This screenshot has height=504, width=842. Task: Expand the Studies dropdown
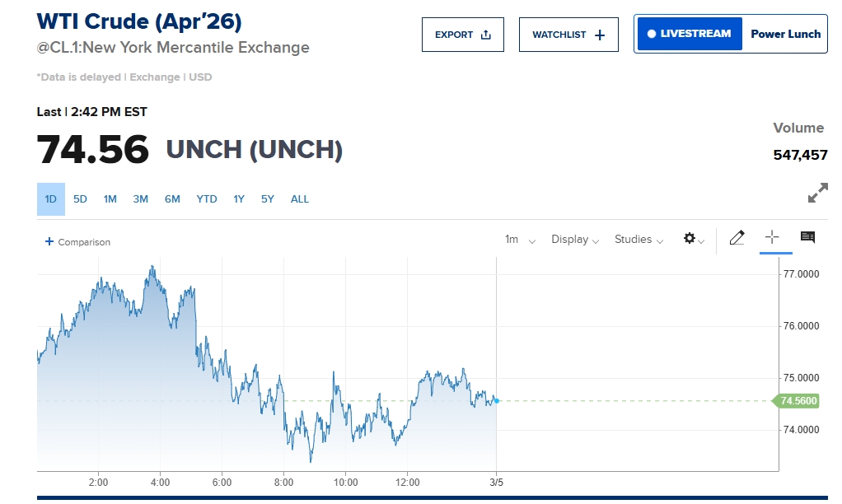pos(639,240)
